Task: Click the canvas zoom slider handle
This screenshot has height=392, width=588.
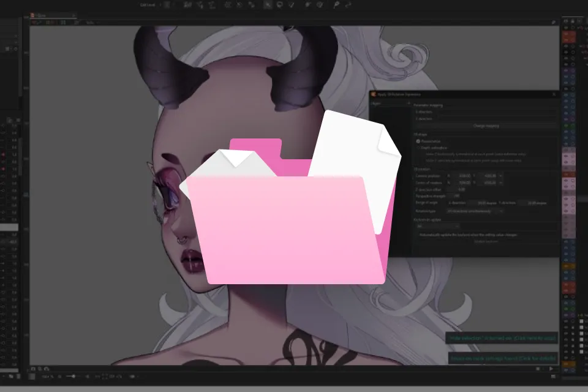Action: [73, 376]
